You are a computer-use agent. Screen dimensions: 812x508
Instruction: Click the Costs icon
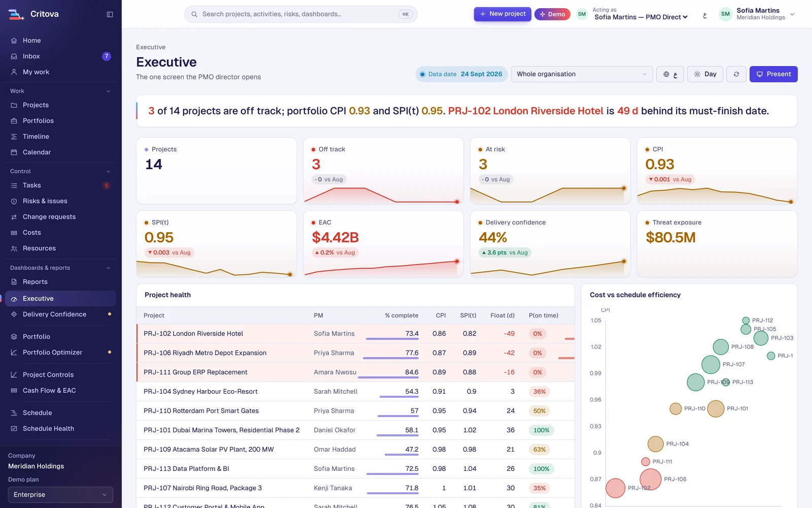coord(14,233)
